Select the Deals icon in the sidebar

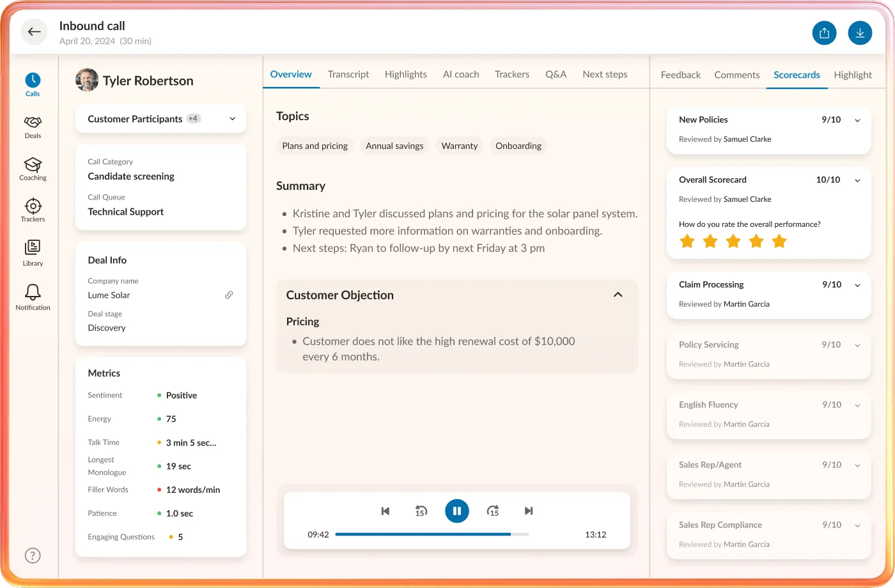point(32,124)
